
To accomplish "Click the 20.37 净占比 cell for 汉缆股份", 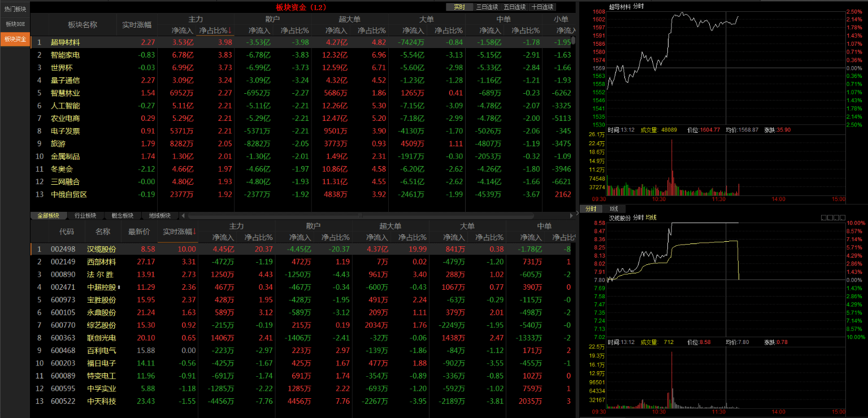I will pos(263,249).
